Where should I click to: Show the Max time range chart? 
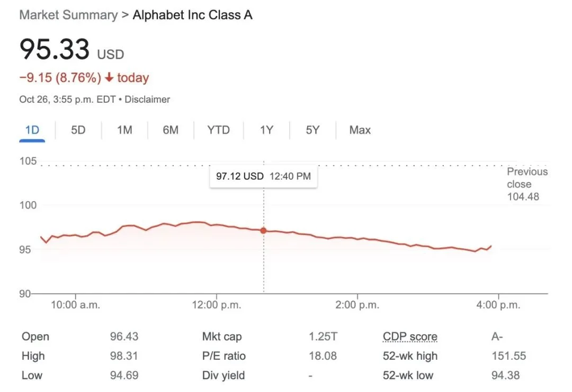coord(360,130)
